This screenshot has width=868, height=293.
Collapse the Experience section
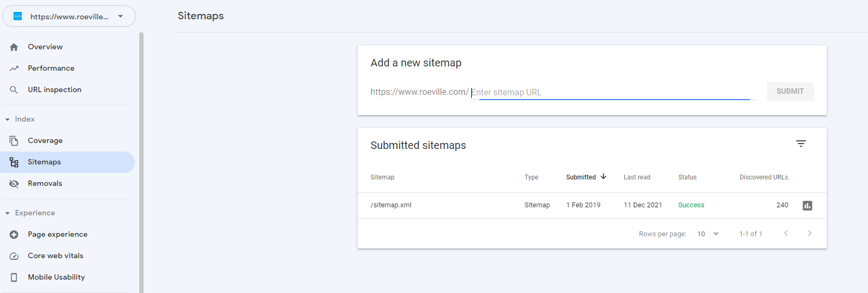(x=29, y=213)
